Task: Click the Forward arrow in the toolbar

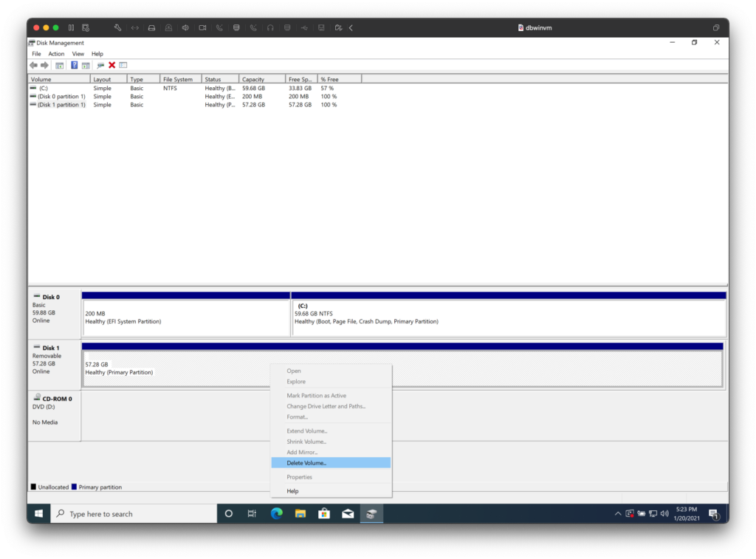Action: coord(44,65)
